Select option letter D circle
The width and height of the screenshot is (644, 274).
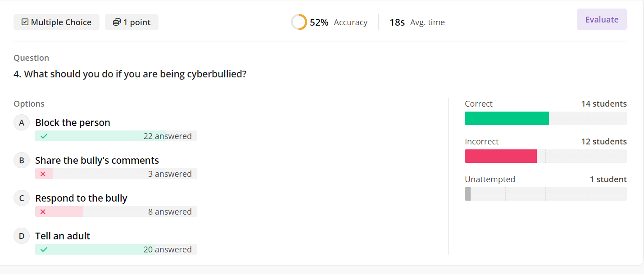coord(22,236)
